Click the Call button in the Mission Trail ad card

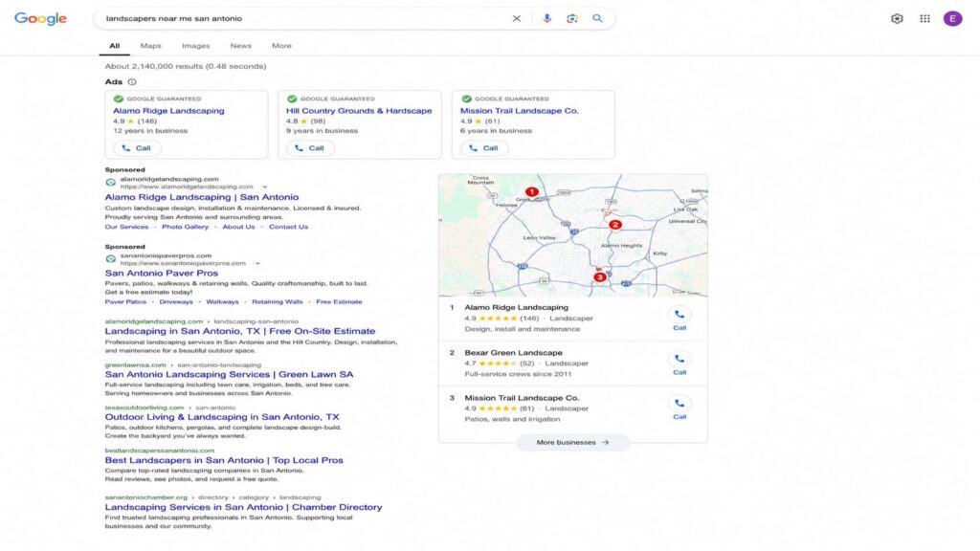pos(483,148)
